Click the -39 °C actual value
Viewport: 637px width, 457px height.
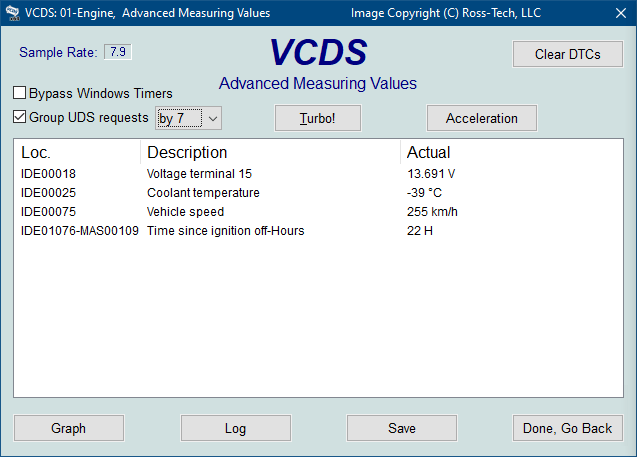pyautogui.click(x=424, y=193)
